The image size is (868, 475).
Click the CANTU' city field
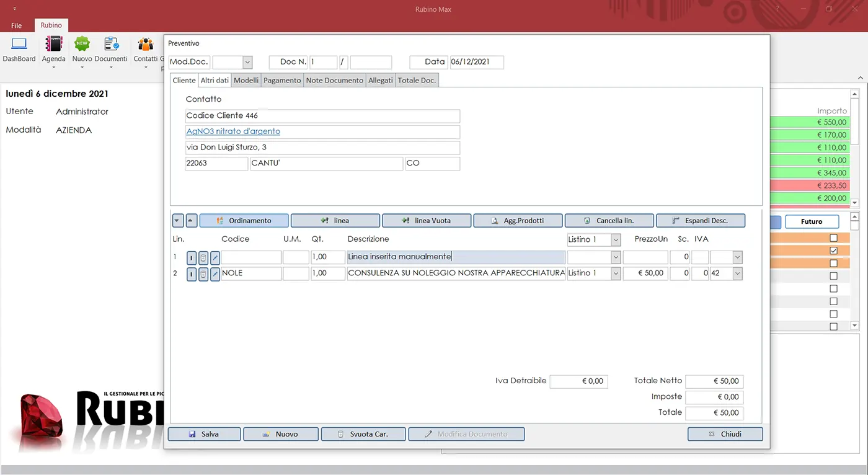[327, 164]
